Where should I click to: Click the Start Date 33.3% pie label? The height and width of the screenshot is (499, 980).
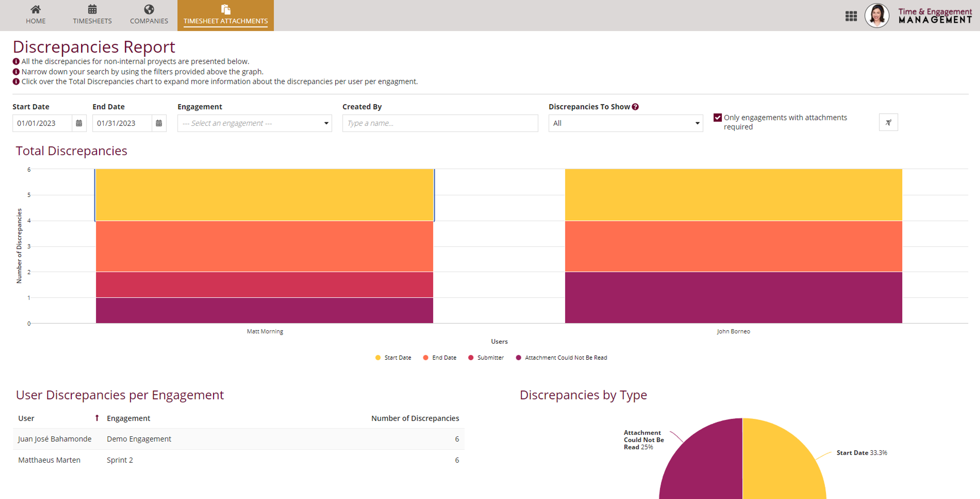pos(862,453)
